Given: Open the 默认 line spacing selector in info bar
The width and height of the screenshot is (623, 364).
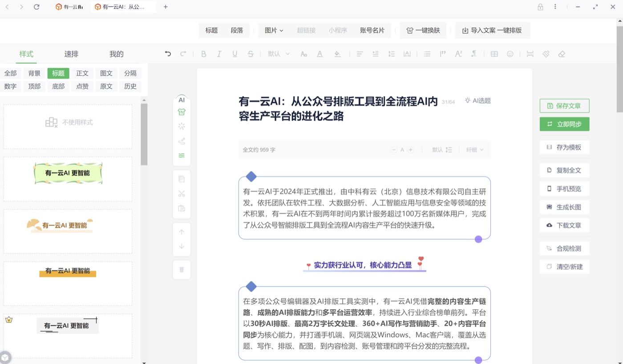Looking at the screenshot, I should click(x=442, y=150).
